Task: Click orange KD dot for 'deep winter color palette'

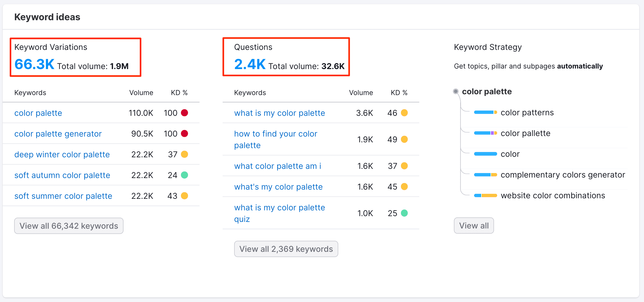Action: (x=185, y=154)
